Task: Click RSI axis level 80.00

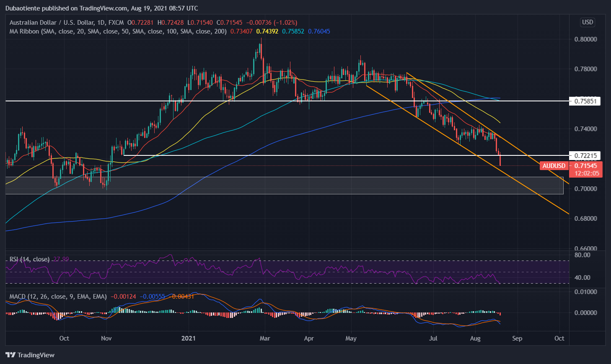Action: tap(583, 255)
